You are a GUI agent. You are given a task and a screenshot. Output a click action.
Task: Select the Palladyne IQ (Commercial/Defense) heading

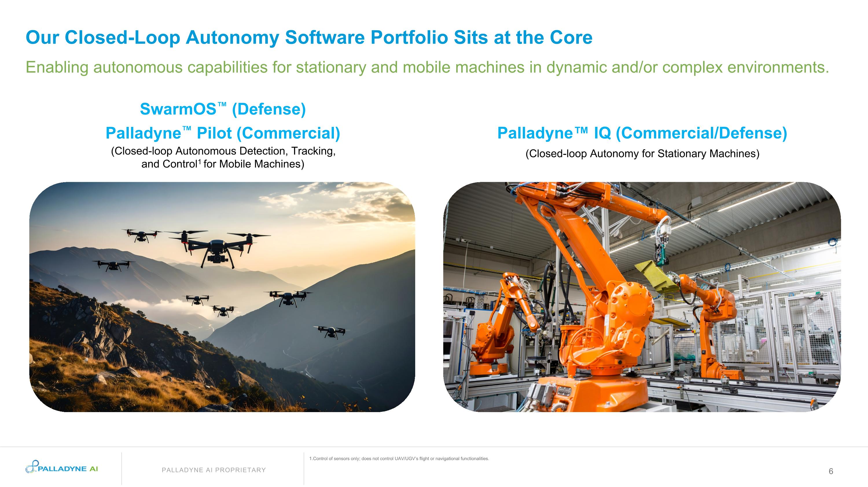click(642, 133)
